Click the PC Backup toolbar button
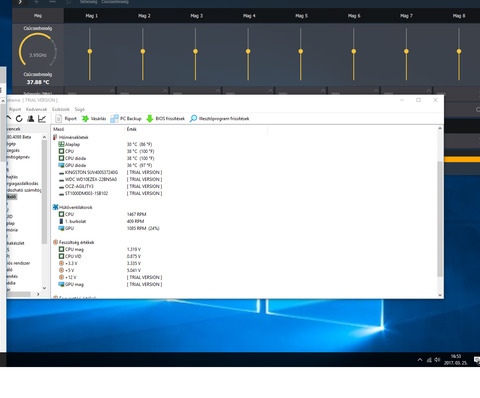Viewport: 480px width, 398px height. [126, 118]
